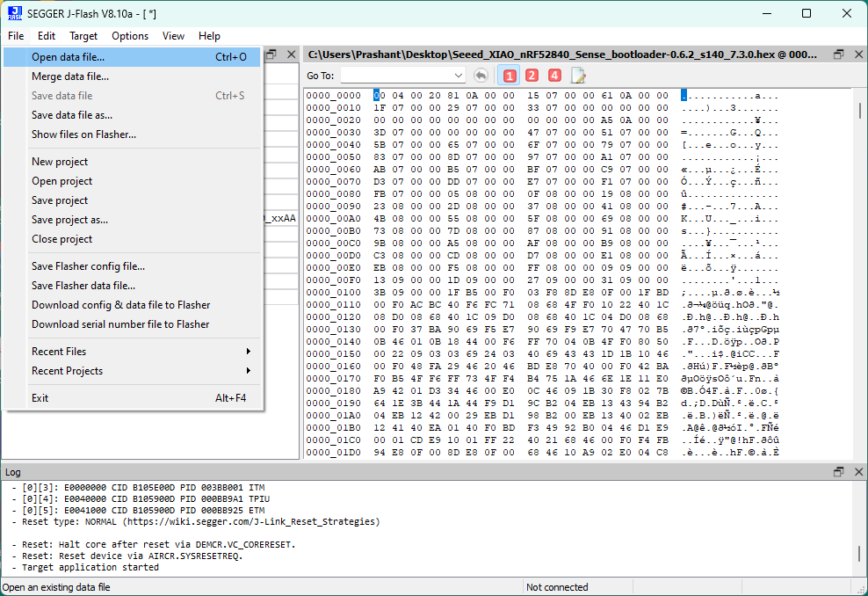Click the hex file path title text
The height and width of the screenshot is (596, 868).
coord(562,55)
